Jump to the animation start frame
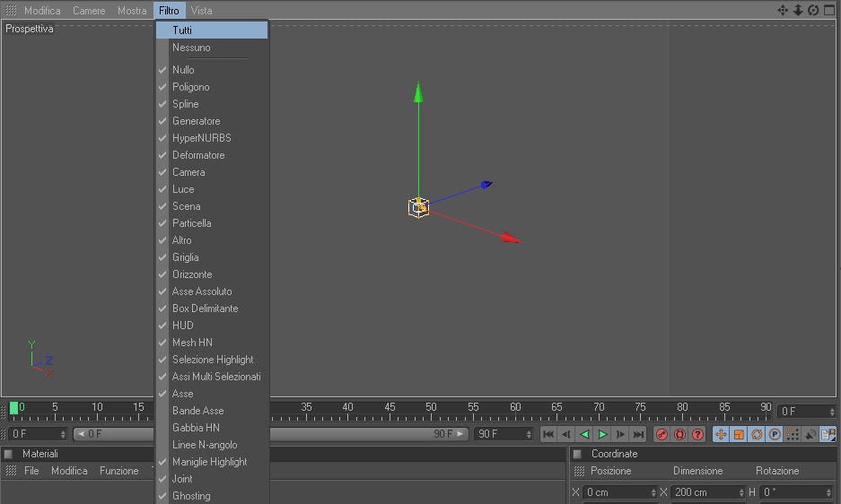Image resolution: width=841 pixels, height=504 pixels. (x=548, y=434)
